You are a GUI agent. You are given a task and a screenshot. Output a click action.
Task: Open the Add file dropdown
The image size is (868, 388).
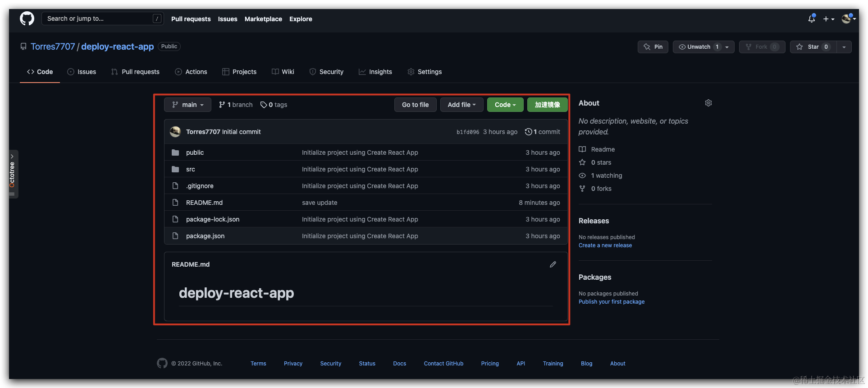pos(461,105)
